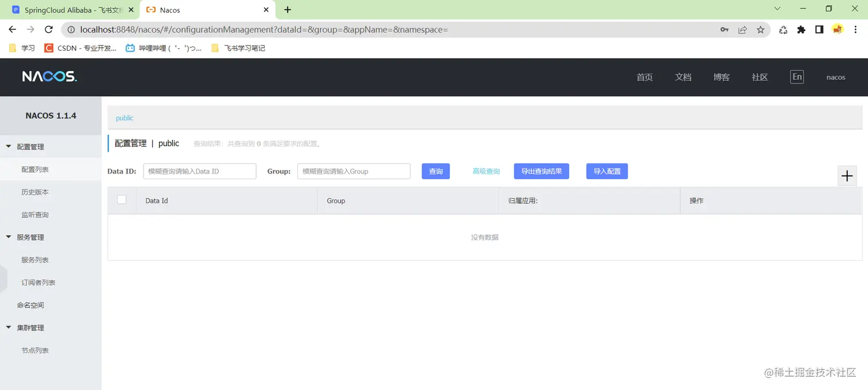Click the 没有数据 empty table message
Viewport: 868px width, 390px height.
point(485,237)
